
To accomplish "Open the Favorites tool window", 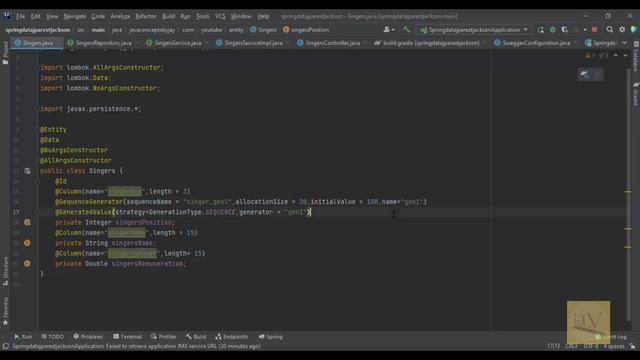I will point(5,311).
